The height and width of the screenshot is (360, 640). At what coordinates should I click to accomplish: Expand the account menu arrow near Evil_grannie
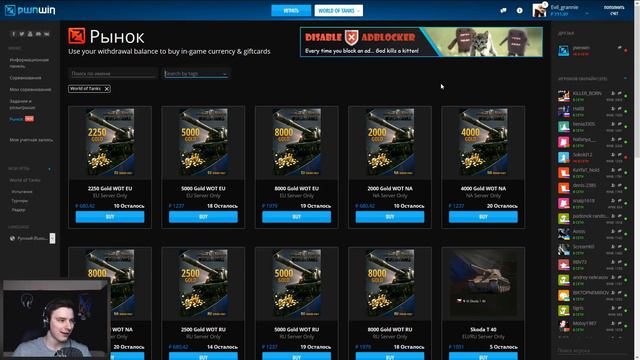click(587, 13)
